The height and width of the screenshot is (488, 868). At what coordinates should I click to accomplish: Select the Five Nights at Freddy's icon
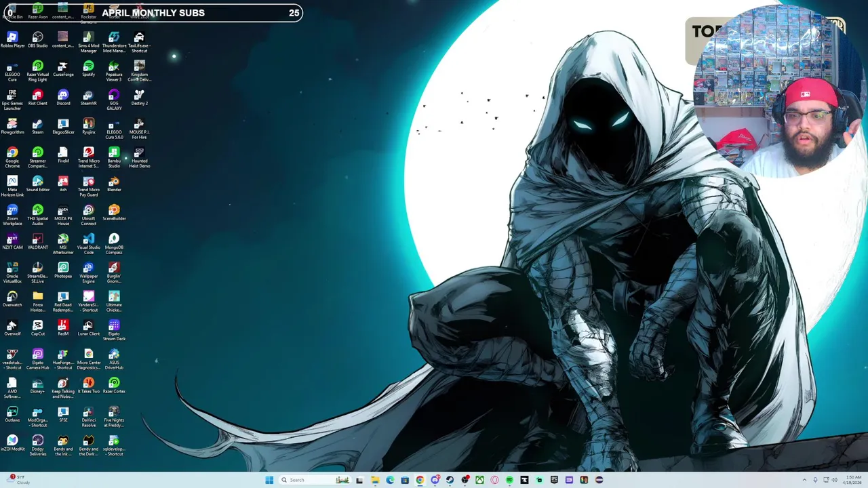[114, 416]
